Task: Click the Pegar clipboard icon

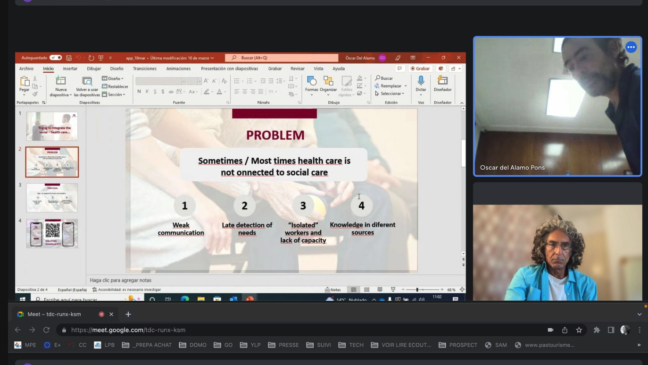Action: point(24,81)
